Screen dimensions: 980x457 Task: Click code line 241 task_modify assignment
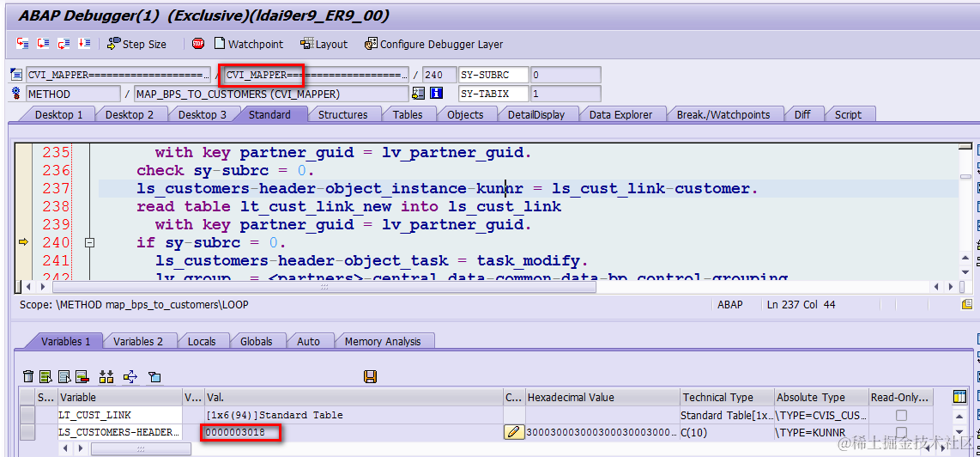372,260
